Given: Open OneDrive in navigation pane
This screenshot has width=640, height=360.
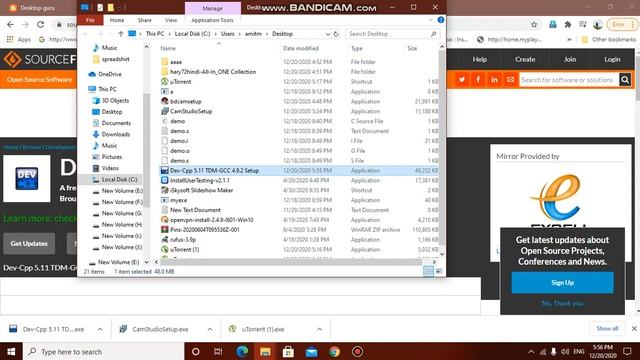Looking at the screenshot, I should pos(109,74).
